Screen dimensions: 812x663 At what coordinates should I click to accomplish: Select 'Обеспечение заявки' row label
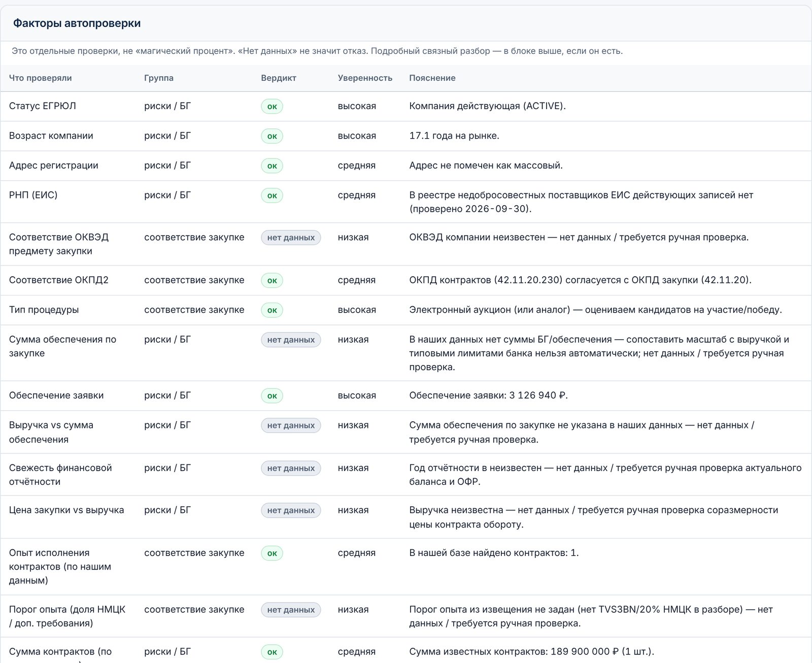56,395
